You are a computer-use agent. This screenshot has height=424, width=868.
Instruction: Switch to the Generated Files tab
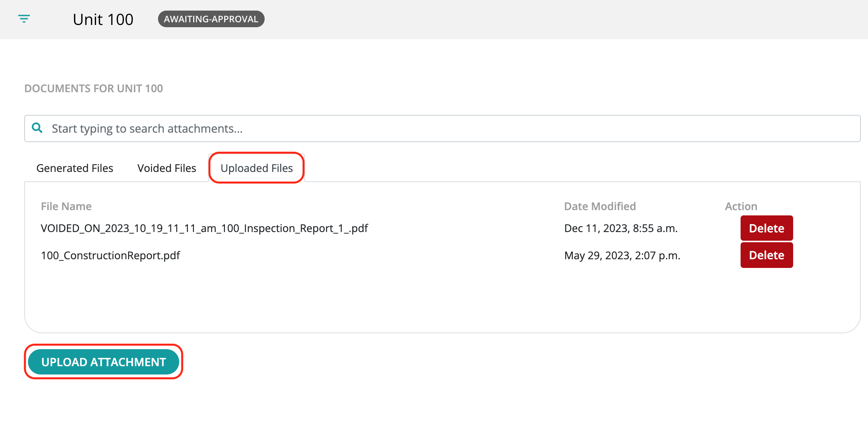point(75,168)
